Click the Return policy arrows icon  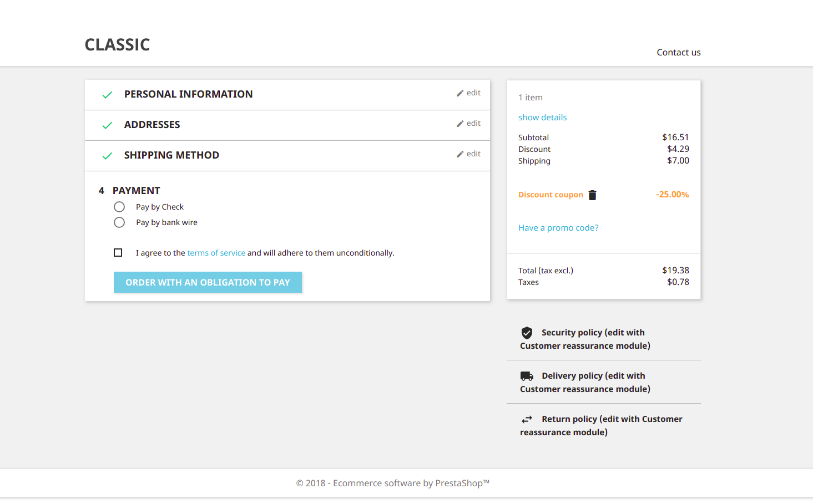527,419
